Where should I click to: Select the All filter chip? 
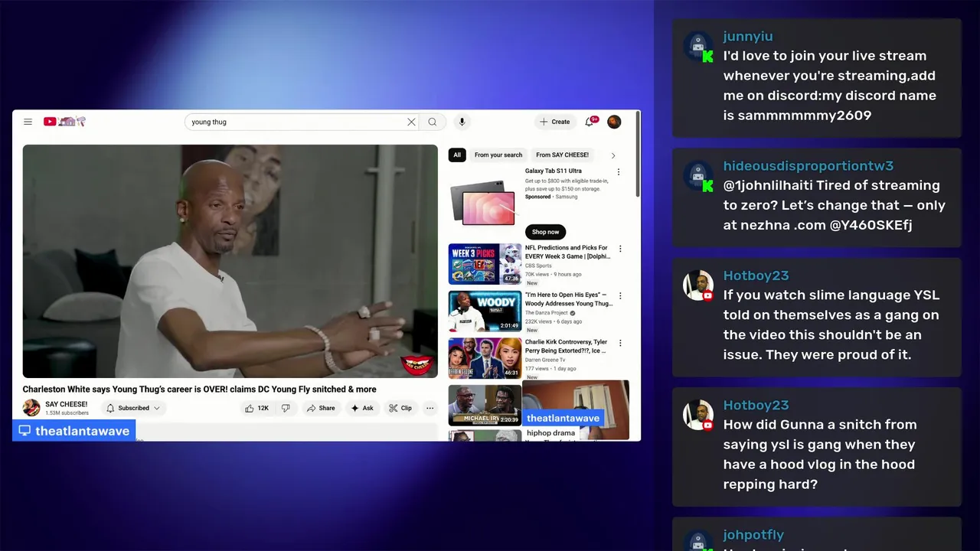(x=457, y=155)
